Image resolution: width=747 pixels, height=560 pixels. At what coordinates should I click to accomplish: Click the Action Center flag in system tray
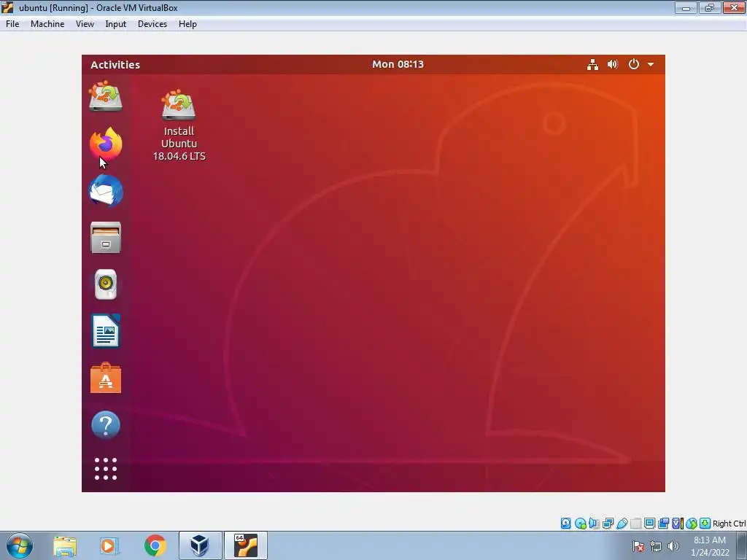coord(638,546)
